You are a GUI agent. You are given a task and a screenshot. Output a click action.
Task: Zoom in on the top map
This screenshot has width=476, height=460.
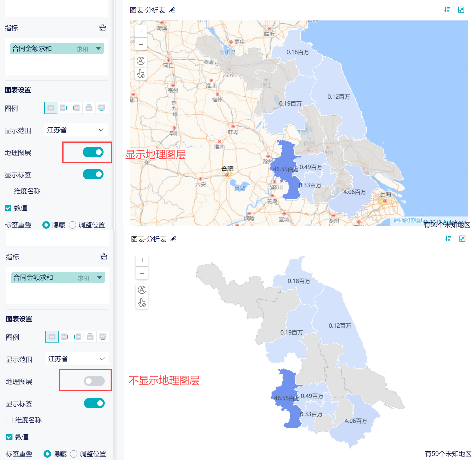[x=141, y=31]
